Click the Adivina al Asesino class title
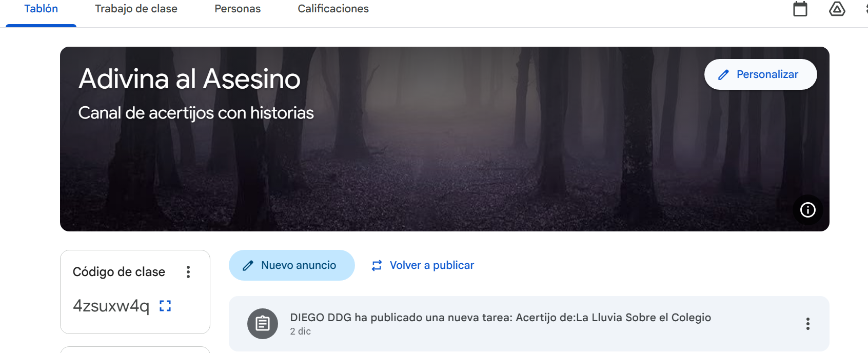868x353 pixels. click(189, 79)
